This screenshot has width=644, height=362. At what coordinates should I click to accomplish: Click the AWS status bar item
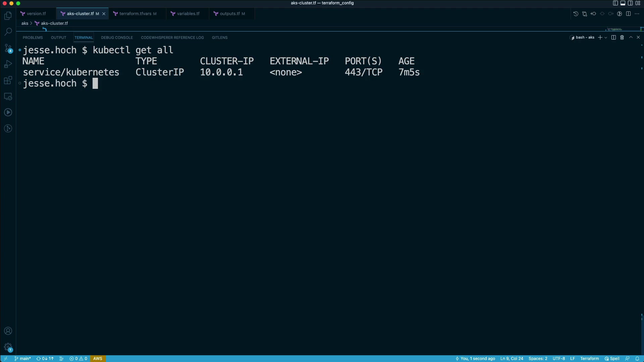(x=98, y=359)
